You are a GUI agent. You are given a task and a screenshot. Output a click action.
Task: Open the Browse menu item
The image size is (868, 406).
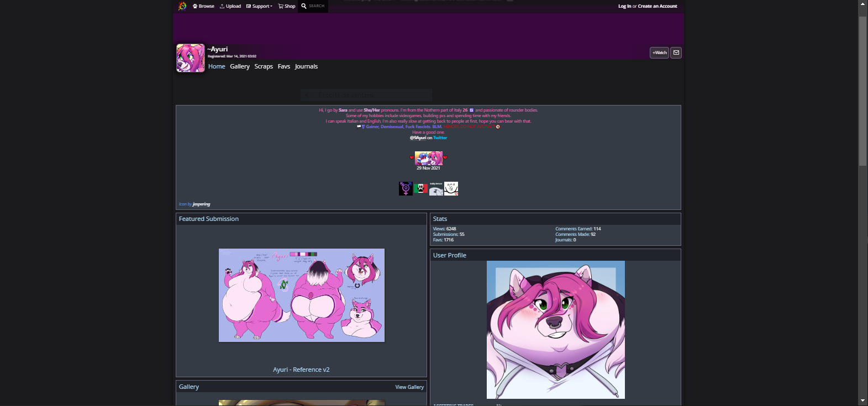coord(203,6)
